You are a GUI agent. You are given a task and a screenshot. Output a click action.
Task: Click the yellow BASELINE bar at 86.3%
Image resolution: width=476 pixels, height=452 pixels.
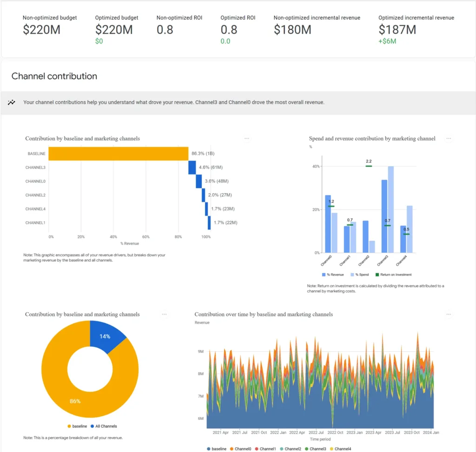point(118,154)
